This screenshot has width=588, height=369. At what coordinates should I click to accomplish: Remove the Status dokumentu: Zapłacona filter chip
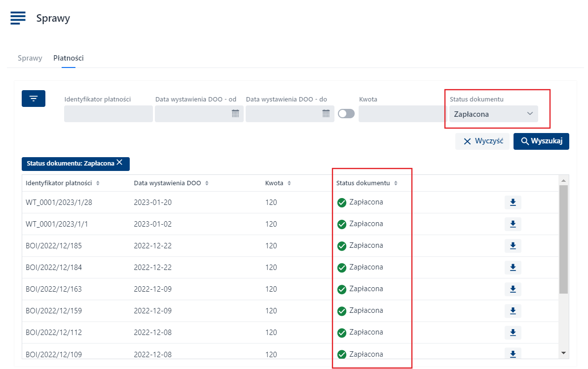click(x=119, y=163)
